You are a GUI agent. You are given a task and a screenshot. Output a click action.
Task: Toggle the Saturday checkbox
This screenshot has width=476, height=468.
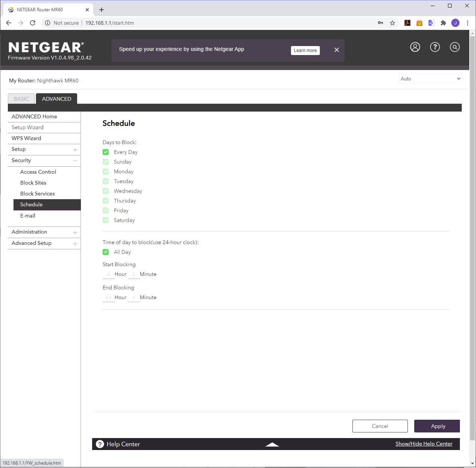(106, 220)
